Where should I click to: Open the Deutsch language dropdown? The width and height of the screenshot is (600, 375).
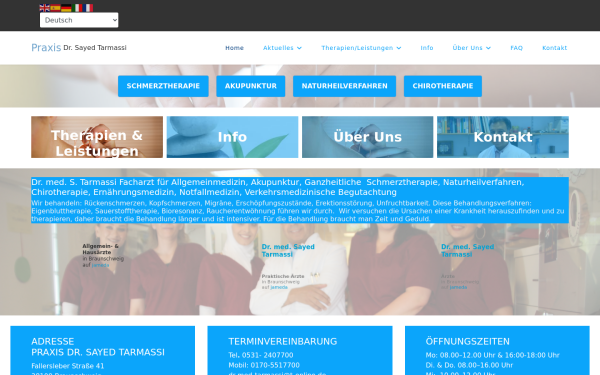[79, 20]
